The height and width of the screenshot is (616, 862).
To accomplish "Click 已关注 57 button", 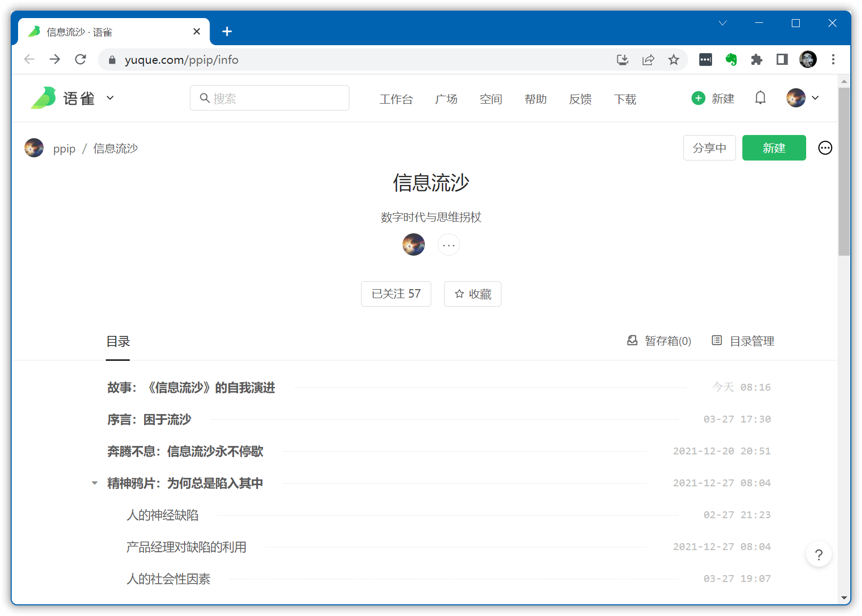I will click(x=396, y=294).
